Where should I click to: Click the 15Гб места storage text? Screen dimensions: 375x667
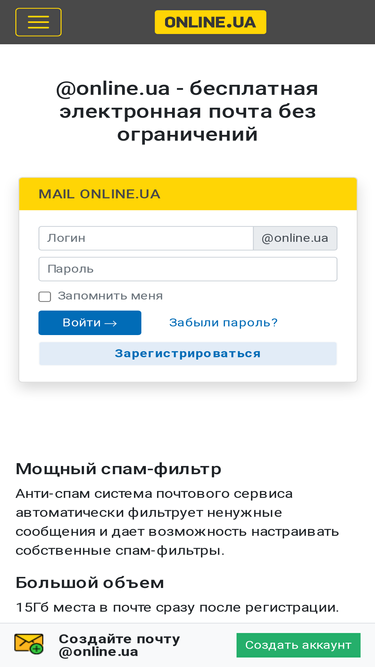[x=177, y=608]
